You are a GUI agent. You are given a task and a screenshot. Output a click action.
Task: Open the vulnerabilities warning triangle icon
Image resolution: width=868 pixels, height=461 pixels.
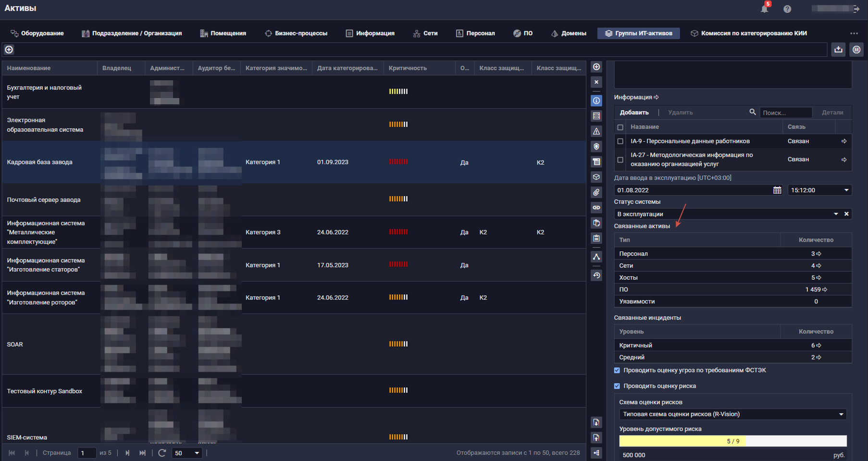click(x=596, y=131)
